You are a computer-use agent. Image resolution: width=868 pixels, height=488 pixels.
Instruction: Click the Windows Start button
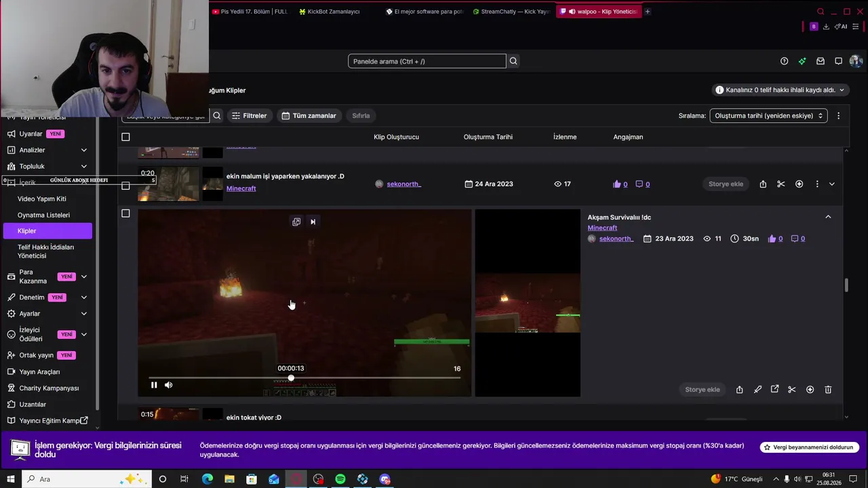11,479
